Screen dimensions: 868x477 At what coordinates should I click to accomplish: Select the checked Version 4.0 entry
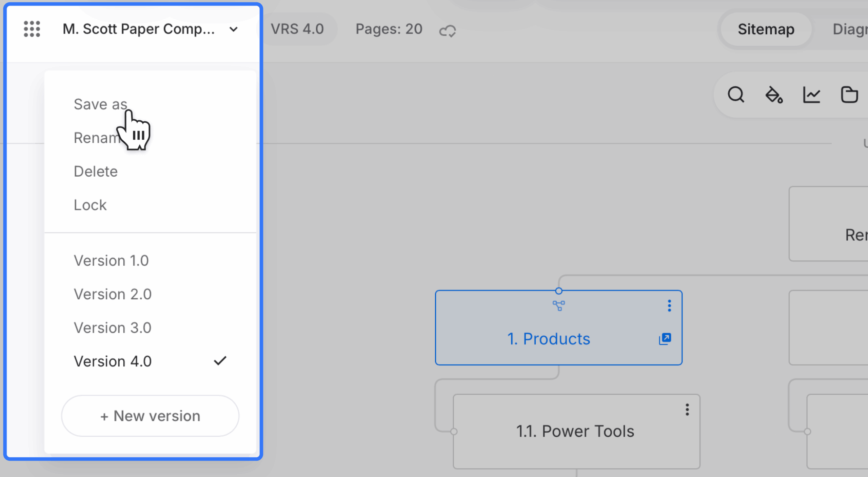tap(150, 361)
